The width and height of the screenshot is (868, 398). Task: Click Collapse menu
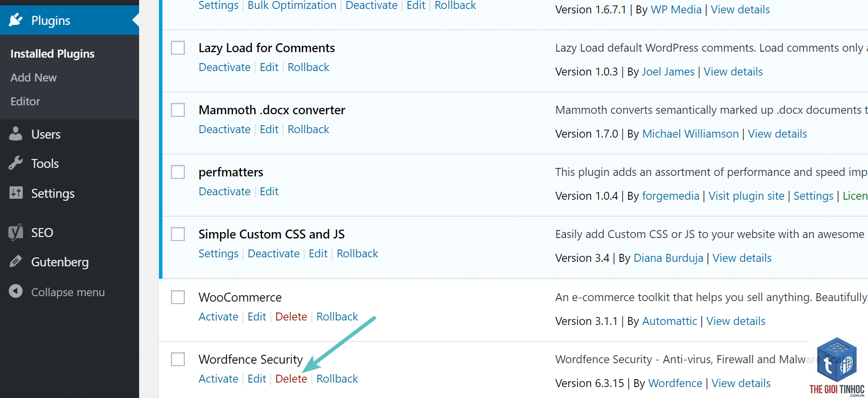68,292
